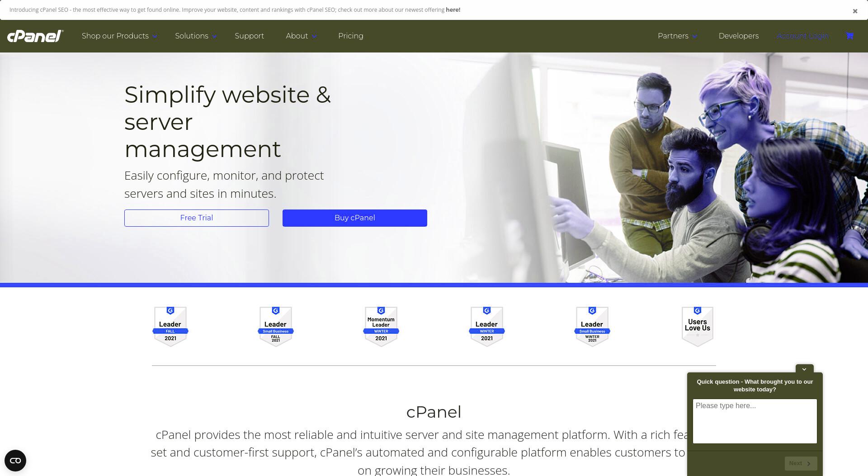
Task: Click the survey Next button
Action: coord(801,463)
